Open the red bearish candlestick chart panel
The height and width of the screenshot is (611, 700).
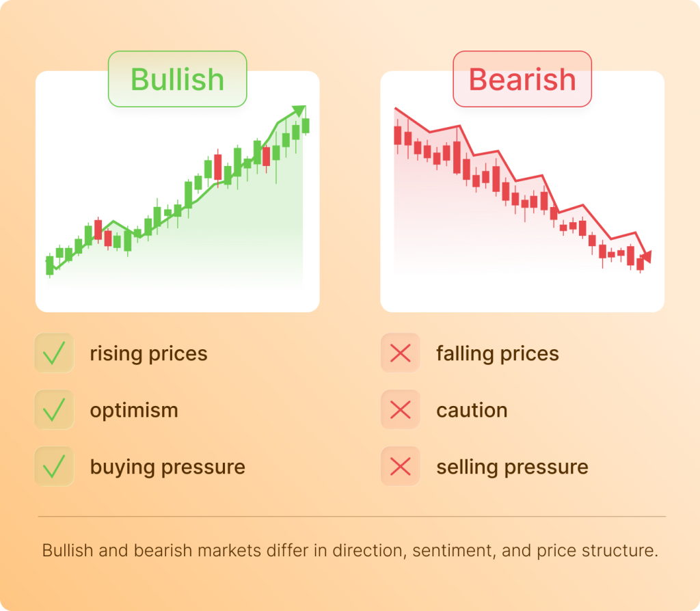tap(522, 205)
